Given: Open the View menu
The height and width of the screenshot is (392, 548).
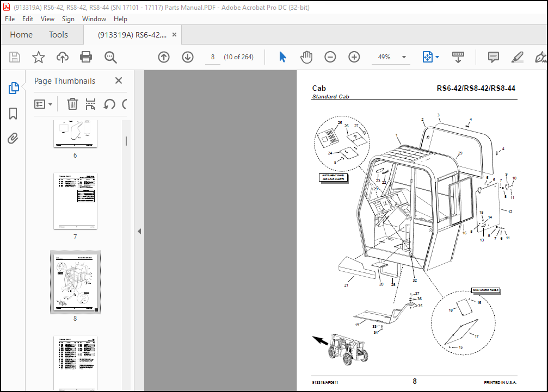Looking at the screenshot, I should (47, 19).
